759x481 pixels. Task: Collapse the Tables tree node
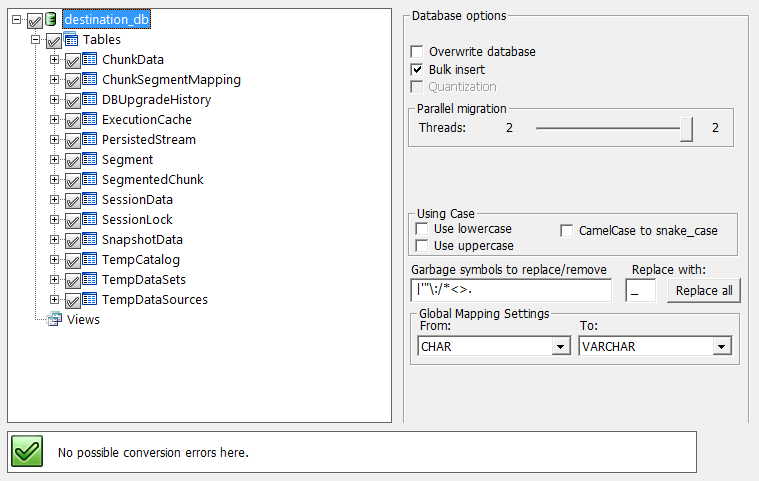click(35, 40)
